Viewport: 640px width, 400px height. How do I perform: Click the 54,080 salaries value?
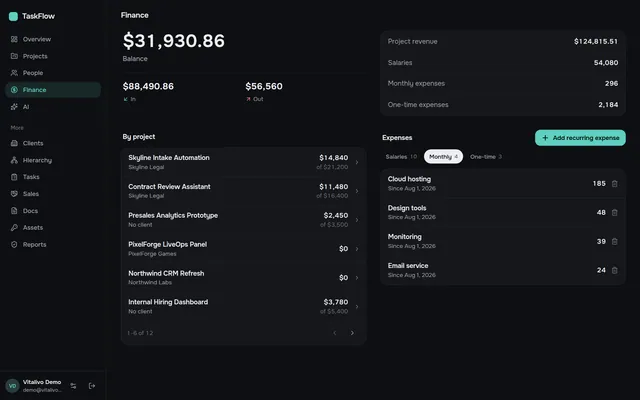click(x=606, y=62)
